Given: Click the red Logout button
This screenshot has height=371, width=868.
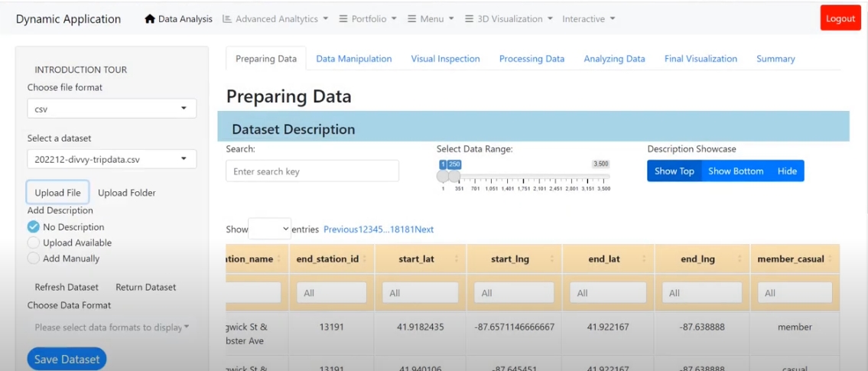Looking at the screenshot, I should tap(840, 18).
